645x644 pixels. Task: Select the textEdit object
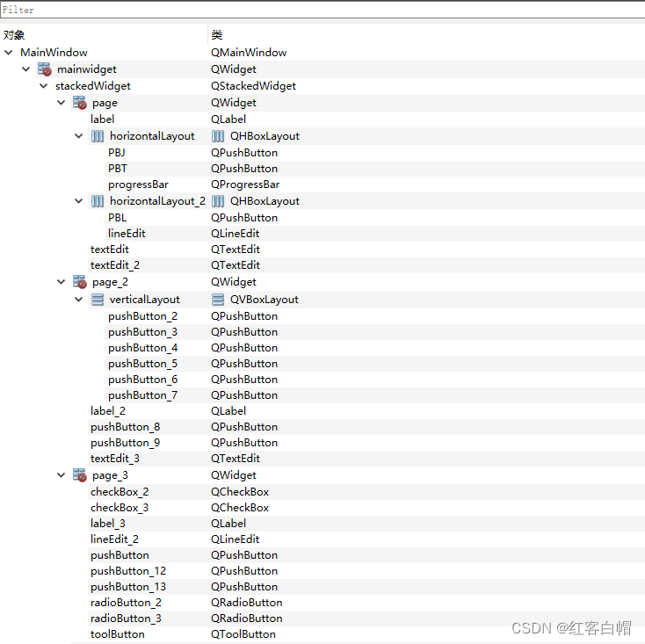pyautogui.click(x=110, y=250)
